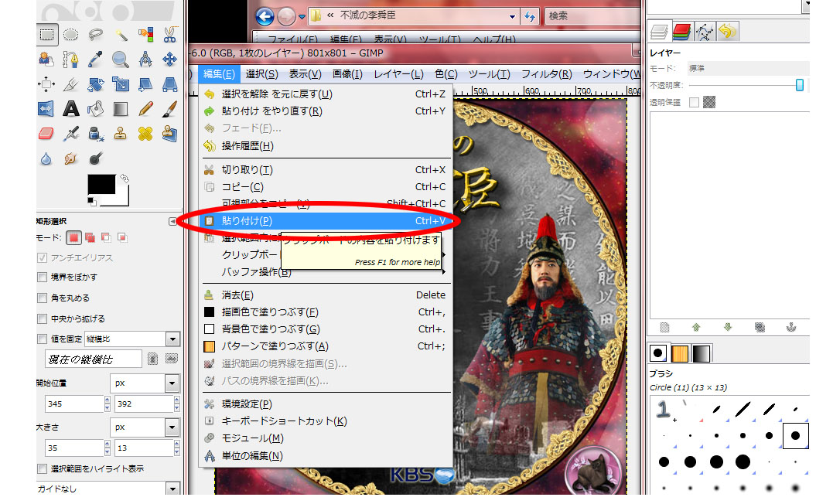Select the Heal bandage tool
This screenshot has width=833, height=504.
(x=145, y=133)
